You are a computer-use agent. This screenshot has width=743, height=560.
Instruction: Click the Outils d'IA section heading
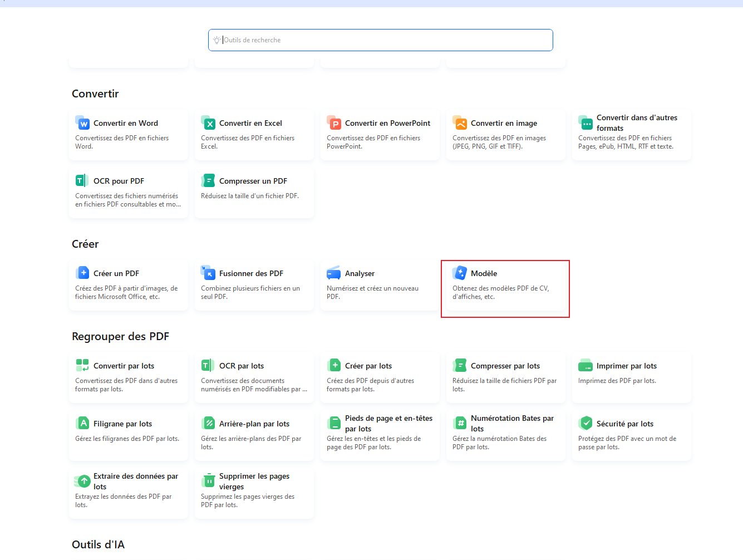pyautogui.click(x=98, y=544)
